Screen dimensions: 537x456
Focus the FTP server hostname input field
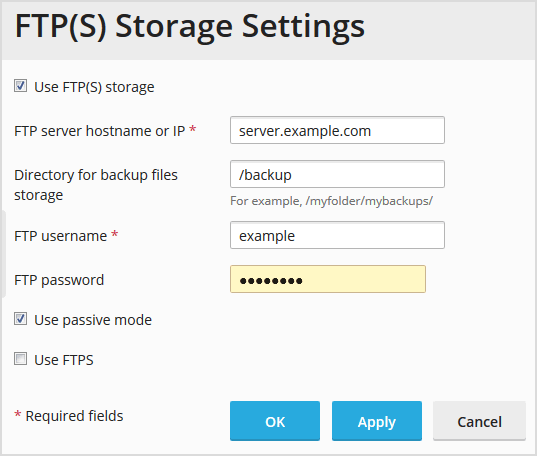click(x=337, y=130)
